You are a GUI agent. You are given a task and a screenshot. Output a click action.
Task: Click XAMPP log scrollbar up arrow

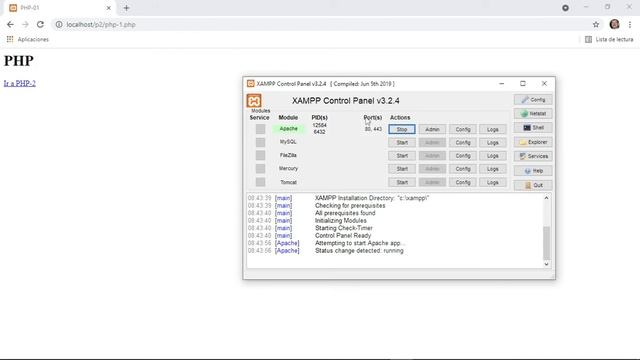pos(547,198)
